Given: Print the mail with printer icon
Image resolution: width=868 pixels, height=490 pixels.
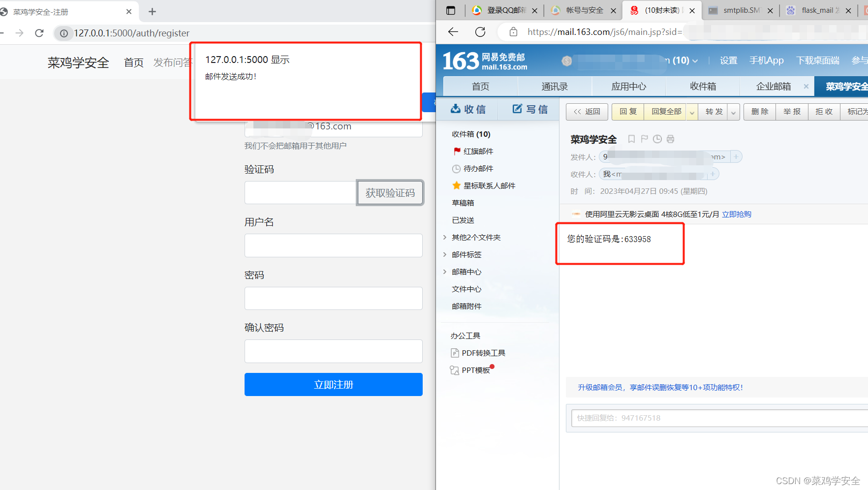Looking at the screenshot, I should [x=670, y=139].
